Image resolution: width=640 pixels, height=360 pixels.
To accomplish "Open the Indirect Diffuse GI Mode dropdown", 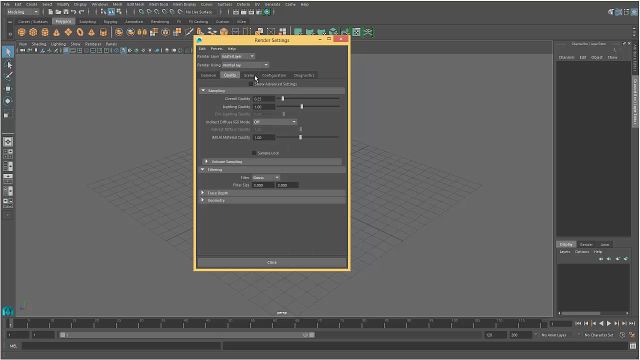I will (275, 122).
